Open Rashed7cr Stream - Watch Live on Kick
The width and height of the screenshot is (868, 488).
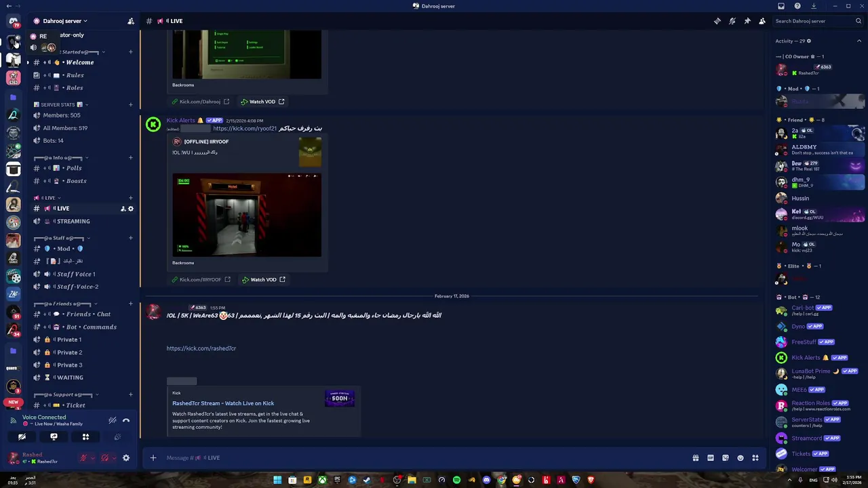pos(223,403)
